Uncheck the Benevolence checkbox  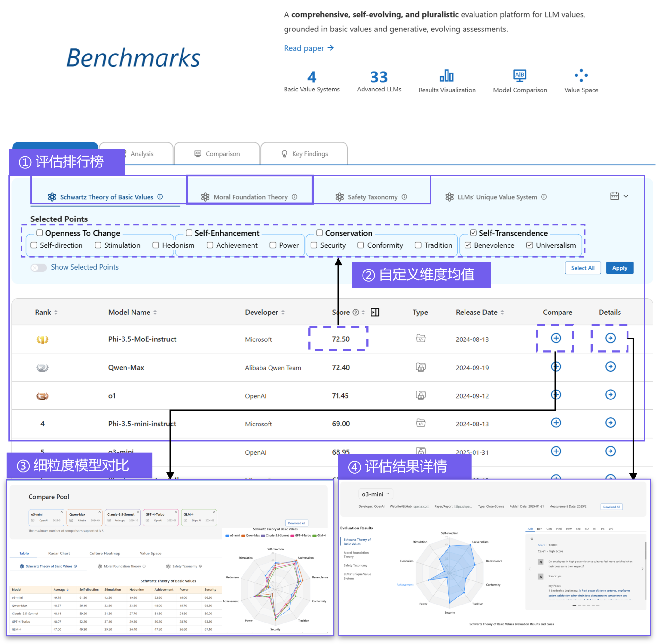(x=468, y=245)
